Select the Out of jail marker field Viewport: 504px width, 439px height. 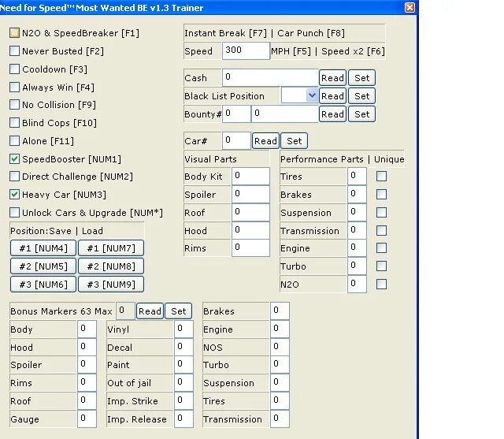183,383
